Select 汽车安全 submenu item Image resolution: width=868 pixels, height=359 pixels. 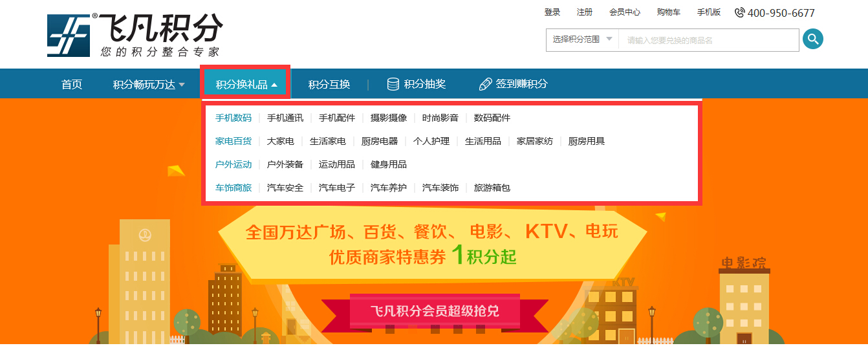(x=285, y=188)
